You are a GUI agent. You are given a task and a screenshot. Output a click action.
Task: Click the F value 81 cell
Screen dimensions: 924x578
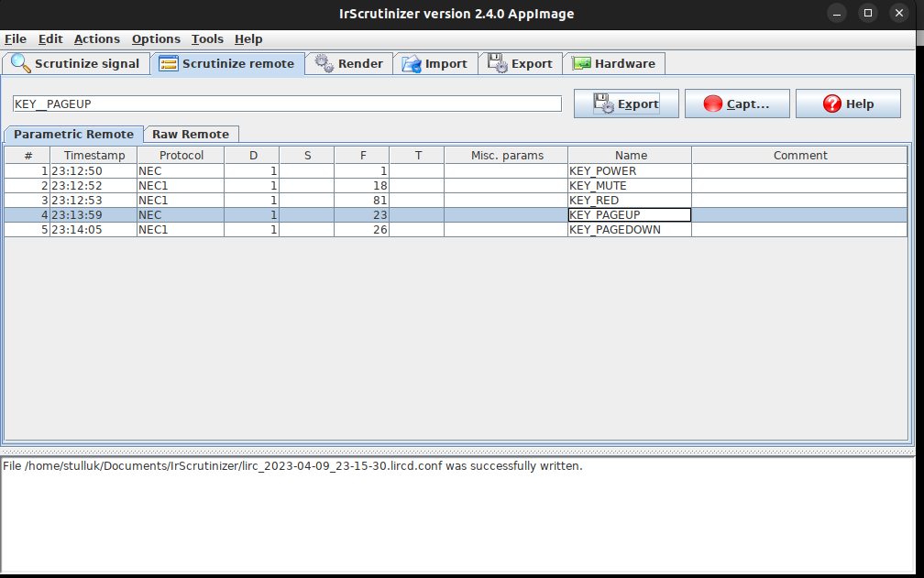pyautogui.click(x=362, y=200)
